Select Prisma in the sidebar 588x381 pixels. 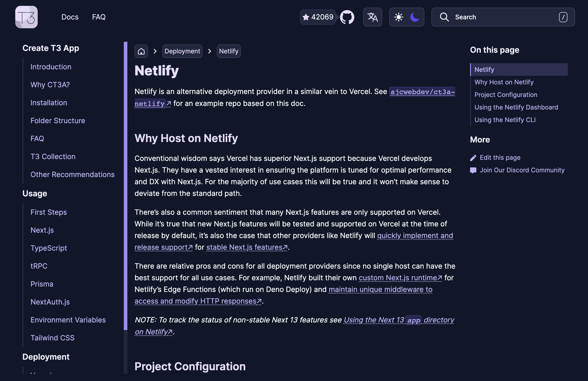coord(42,284)
